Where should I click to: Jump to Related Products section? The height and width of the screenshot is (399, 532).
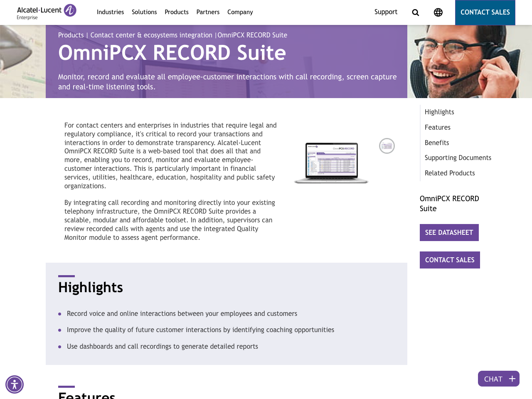tap(450, 173)
